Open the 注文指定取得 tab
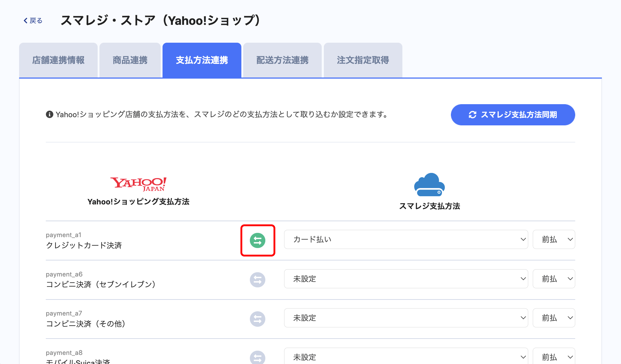This screenshot has height=364, width=621. pyautogui.click(x=363, y=60)
